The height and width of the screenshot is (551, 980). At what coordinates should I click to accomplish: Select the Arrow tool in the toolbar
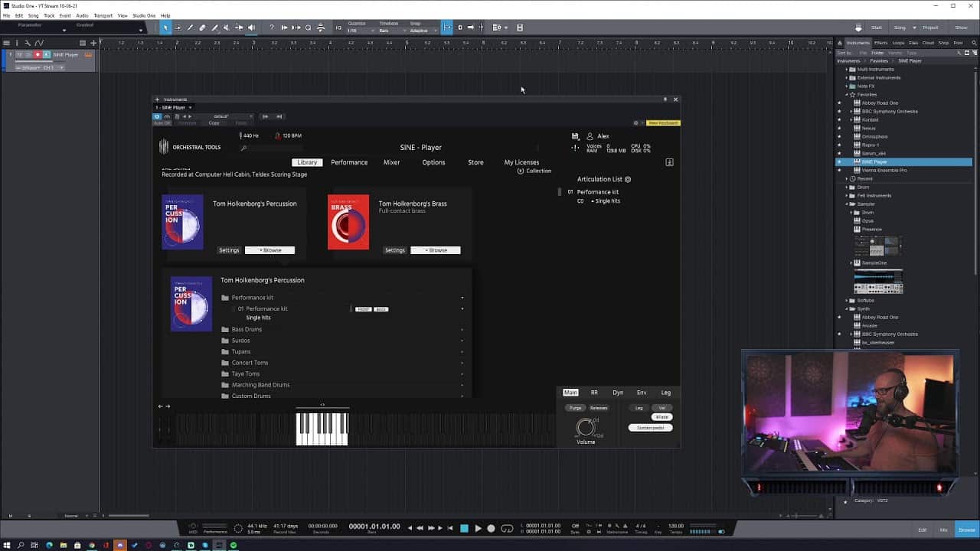click(165, 28)
